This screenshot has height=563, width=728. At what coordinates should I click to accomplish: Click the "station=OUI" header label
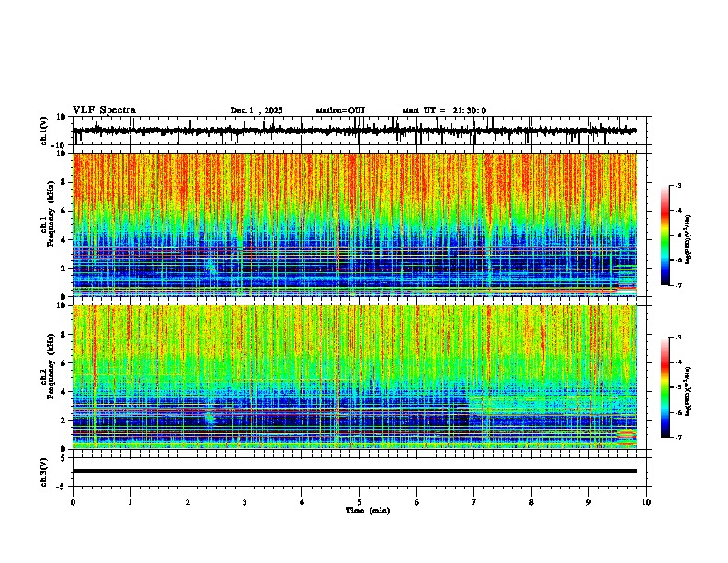[340, 110]
